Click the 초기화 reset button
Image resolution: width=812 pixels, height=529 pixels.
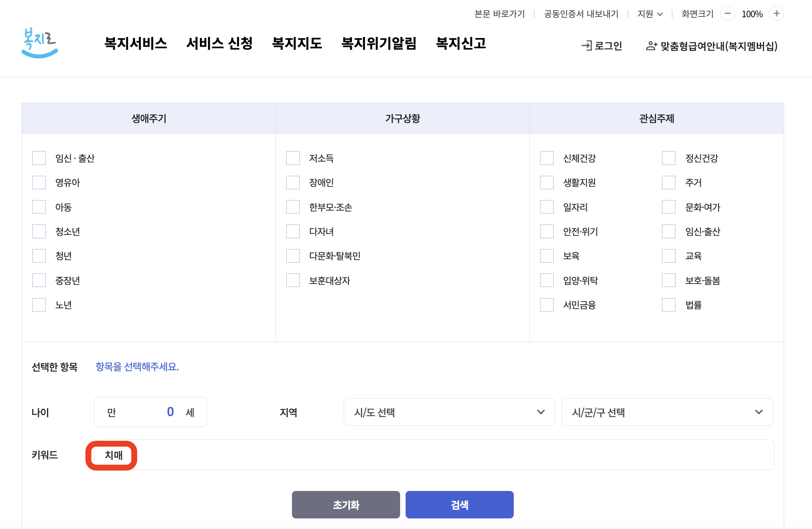[x=346, y=505]
